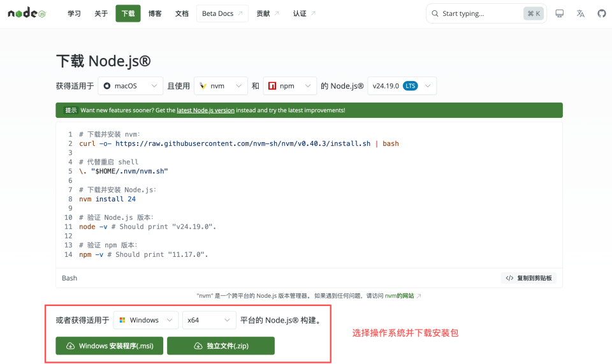This screenshot has height=364, width=612.
Task: Download the 独立文件(.zip)
Action: 221,346
